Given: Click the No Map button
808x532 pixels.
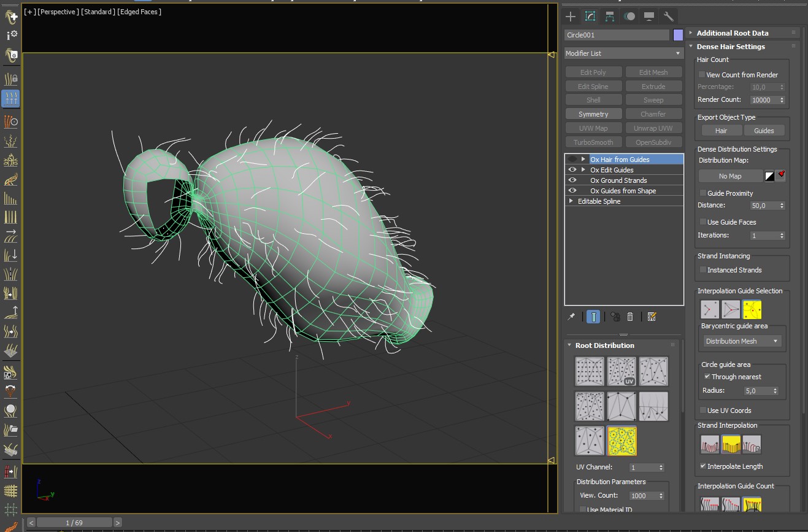Looking at the screenshot, I should (730, 176).
